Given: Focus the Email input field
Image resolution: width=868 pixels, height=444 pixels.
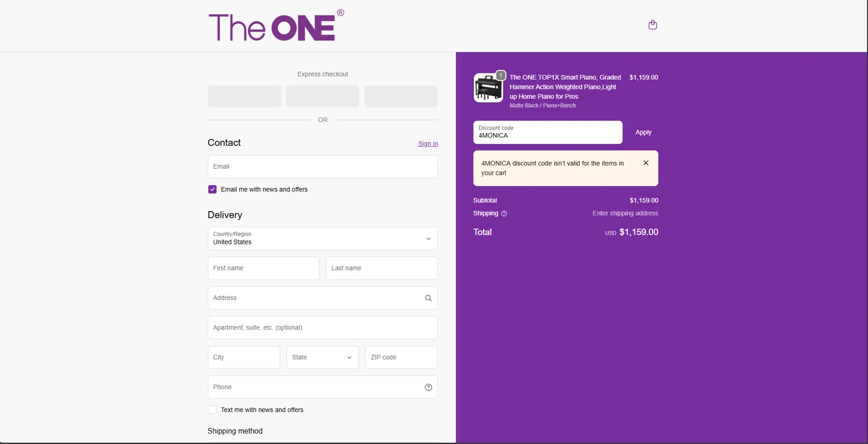Looking at the screenshot, I should (x=323, y=166).
